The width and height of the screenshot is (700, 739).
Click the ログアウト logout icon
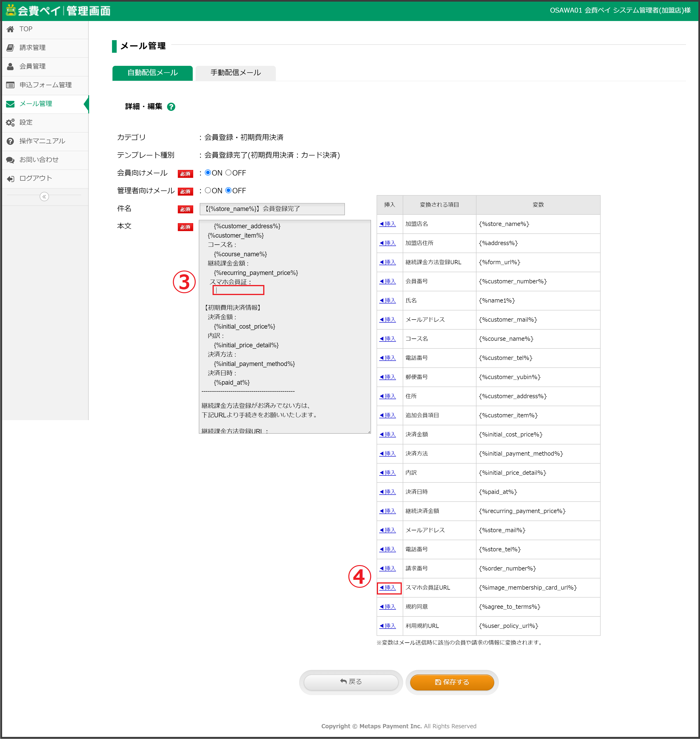[10, 178]
